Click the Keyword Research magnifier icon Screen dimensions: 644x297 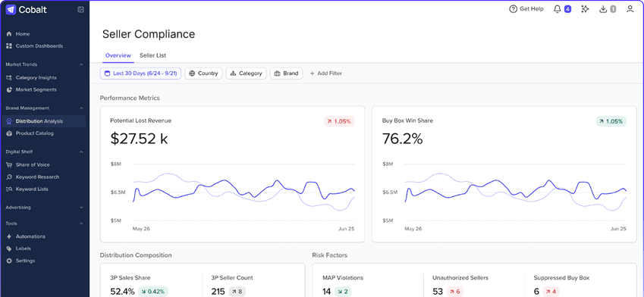point(9,177)
